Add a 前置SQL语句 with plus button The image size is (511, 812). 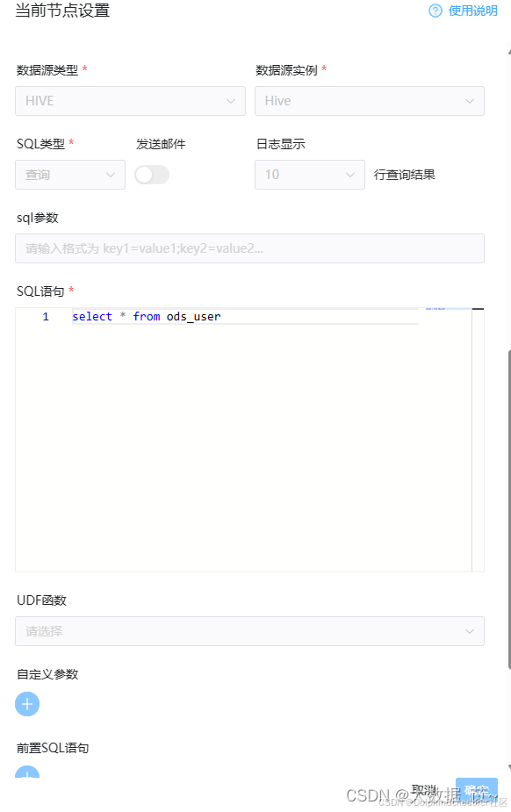click(27, 772)
